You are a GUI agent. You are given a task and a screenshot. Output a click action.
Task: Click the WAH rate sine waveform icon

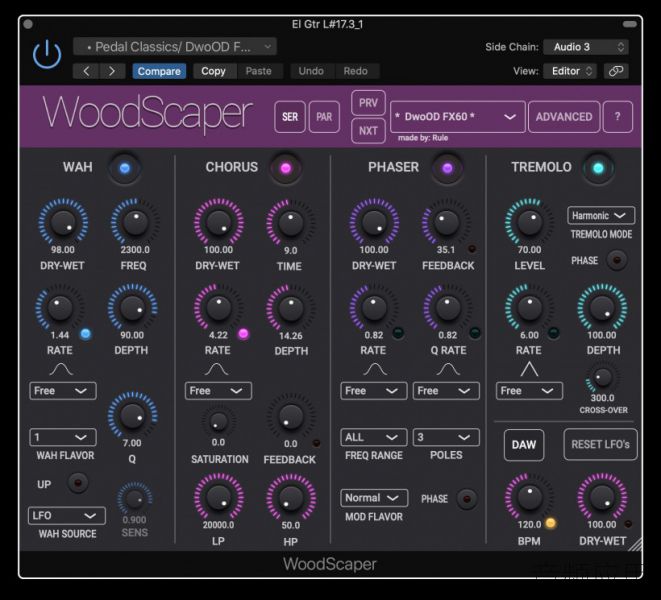[62, 369]
